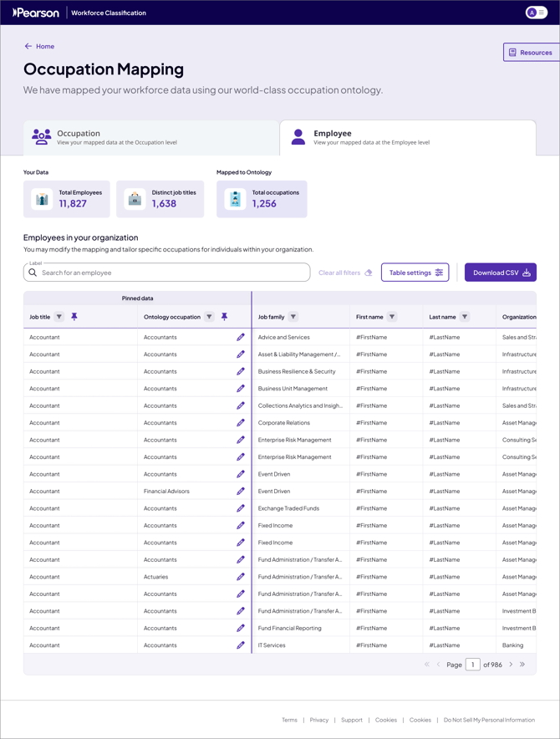This screenshot has height=739, width=560.
Task: Click the Total occupations badge icon
Action: pos(235,199)
